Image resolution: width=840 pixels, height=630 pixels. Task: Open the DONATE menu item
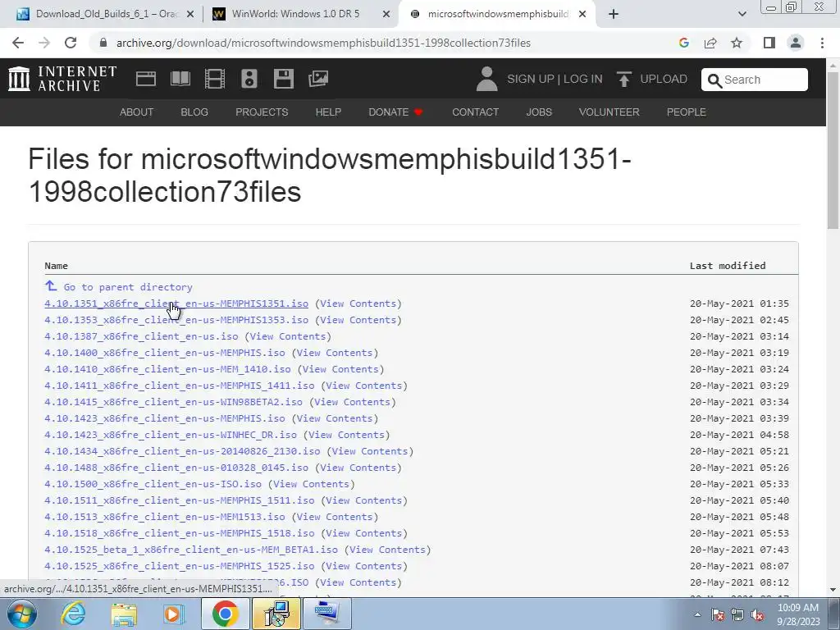396,112
